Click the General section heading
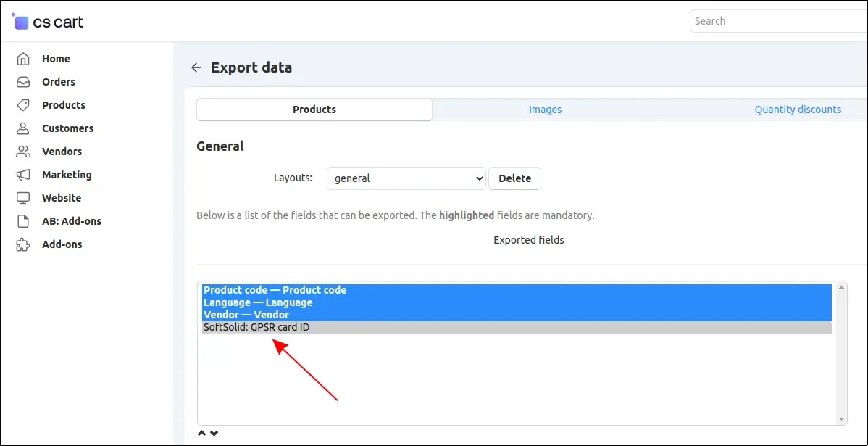Viewport: 868px width, 446px height. 220,146
